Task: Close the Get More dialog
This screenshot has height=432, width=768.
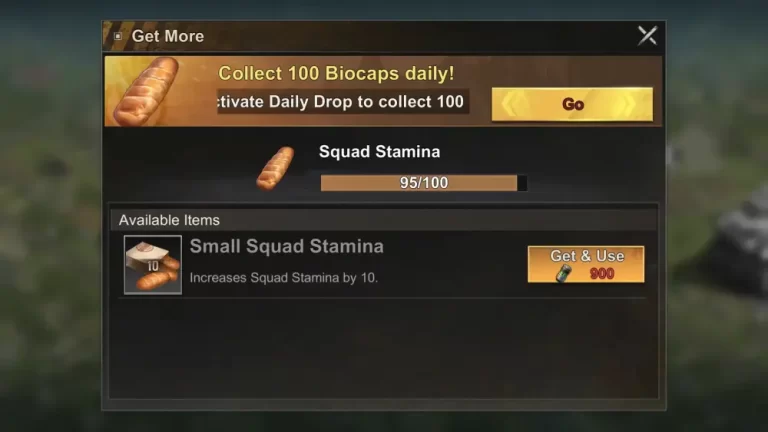Action: 647,36
